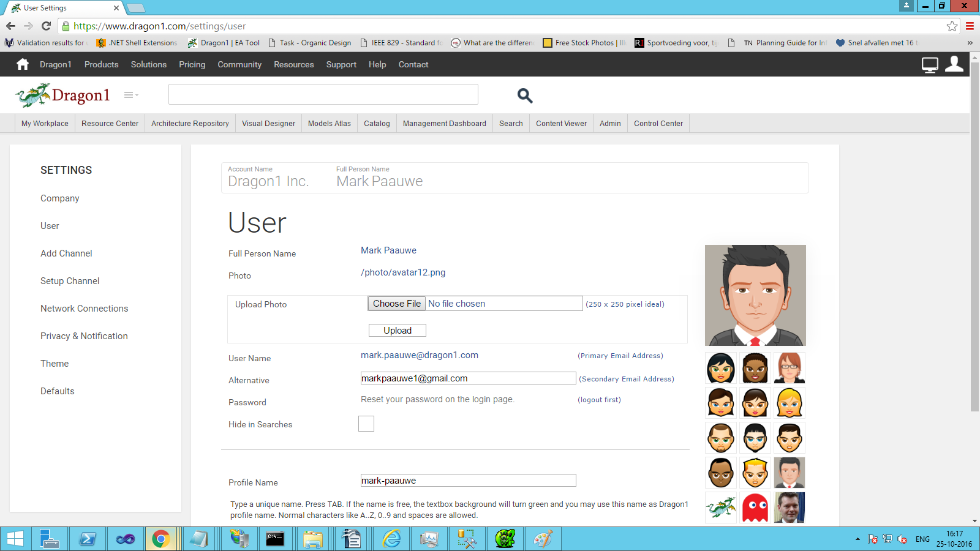Open PowerShell from the taskbar
This screenshot has width=980, height=551.
88,539
